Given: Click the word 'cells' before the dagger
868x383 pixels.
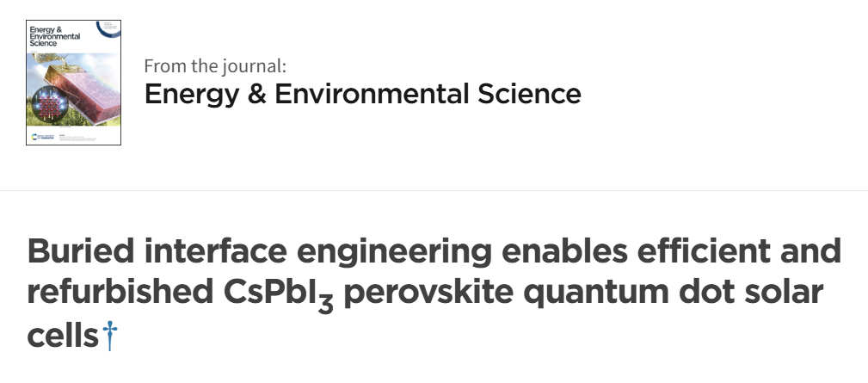Looking at the screenshot, I should click(x=63, y=336).
